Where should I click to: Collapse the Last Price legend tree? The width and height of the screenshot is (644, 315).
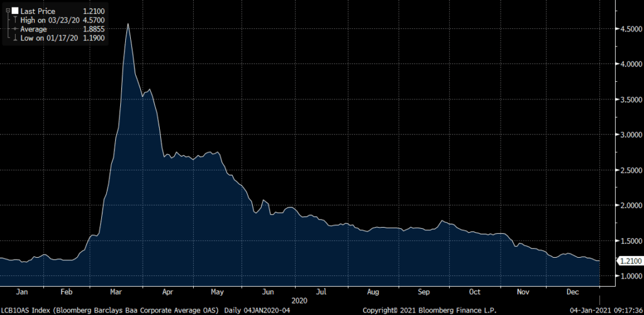pos(8,11)
